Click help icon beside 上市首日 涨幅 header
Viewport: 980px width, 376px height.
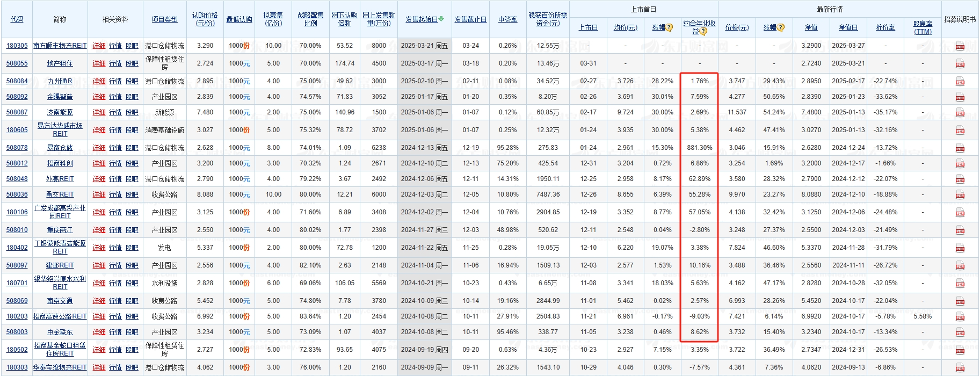670,27
